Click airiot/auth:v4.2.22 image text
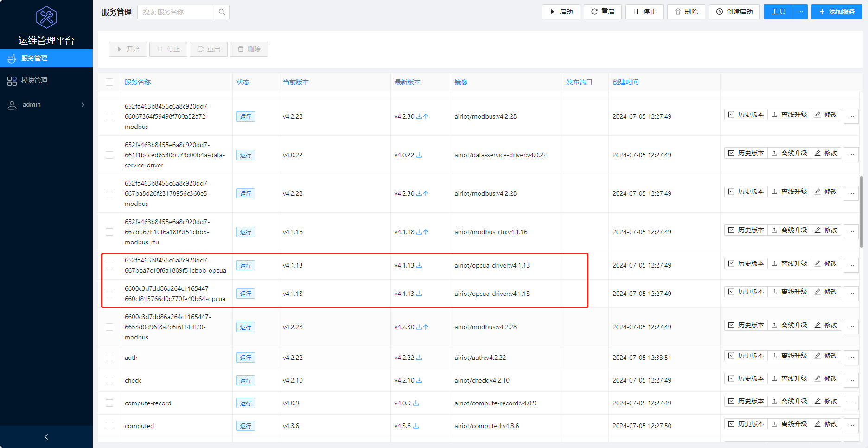This screenshot has width=868, height=448. [x=480, y=358]
